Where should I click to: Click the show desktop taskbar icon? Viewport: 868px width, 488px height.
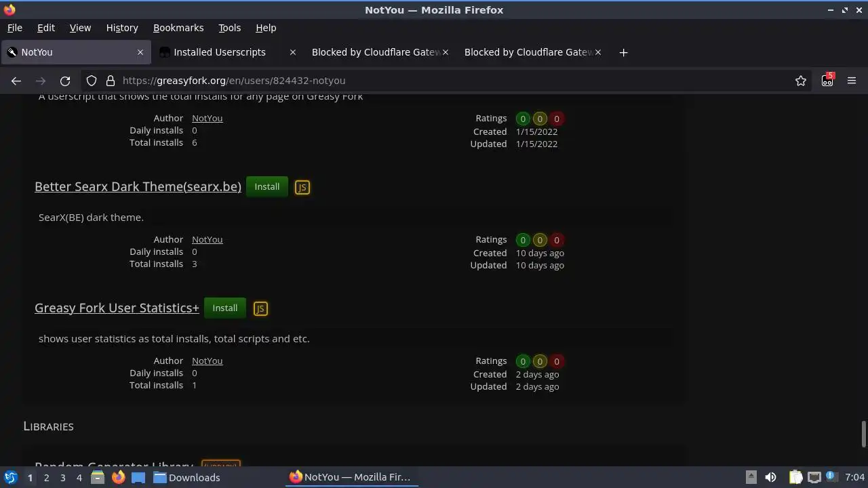(x=138, y=477)
